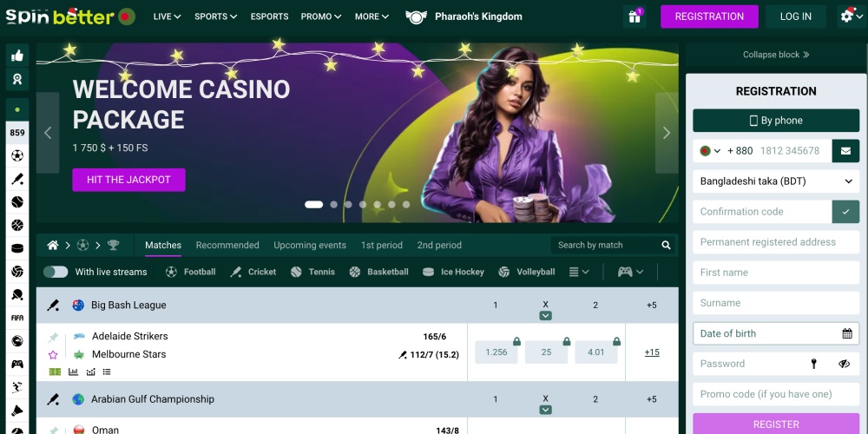Switch registration to email envelope icon
868x434 pixels.
845,150
